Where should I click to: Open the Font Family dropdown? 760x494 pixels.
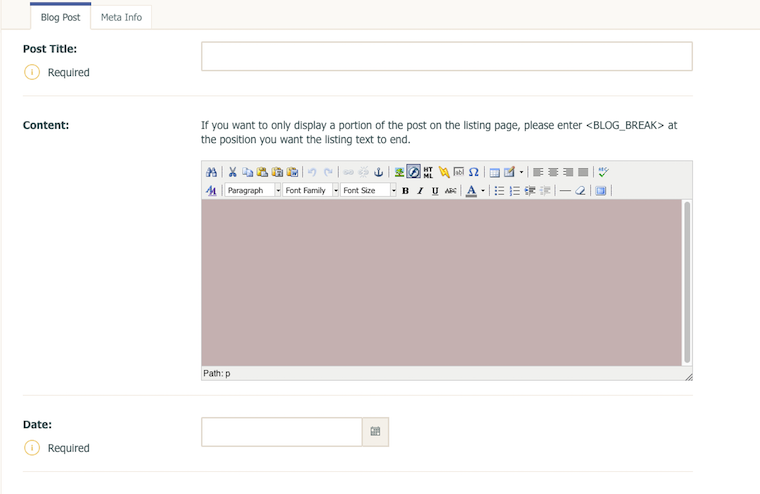(x=311, y=191)
